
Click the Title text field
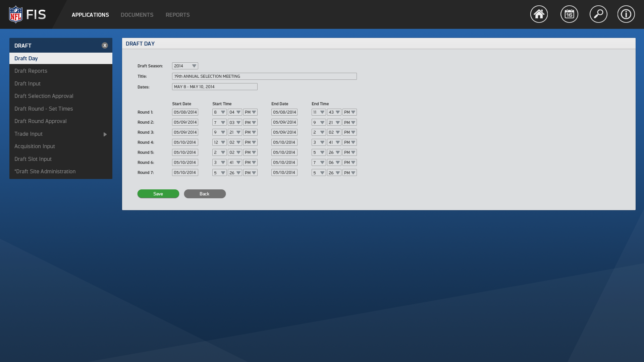pos(264,76)
